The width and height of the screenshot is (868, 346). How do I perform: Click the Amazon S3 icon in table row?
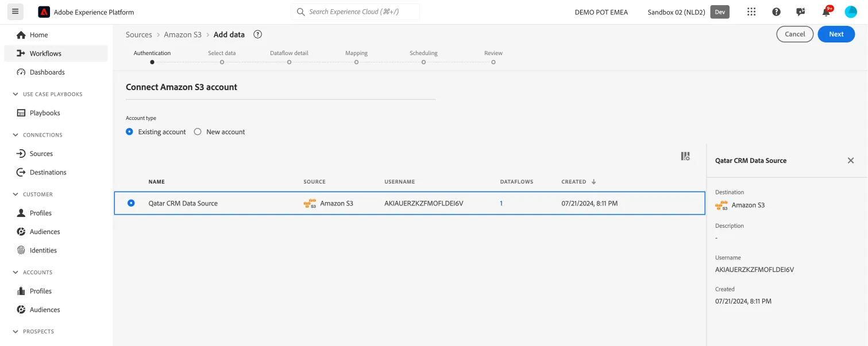[x=310, y=203]
